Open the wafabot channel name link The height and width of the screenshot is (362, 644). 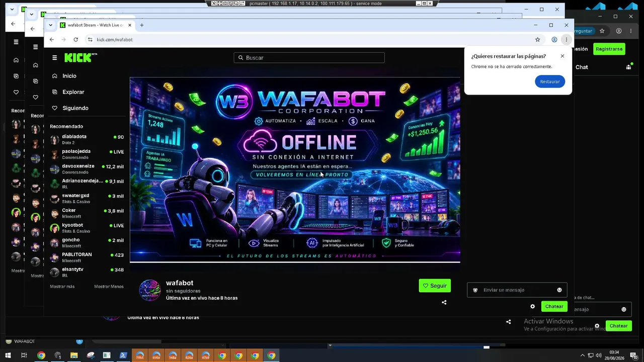[180, 283]
